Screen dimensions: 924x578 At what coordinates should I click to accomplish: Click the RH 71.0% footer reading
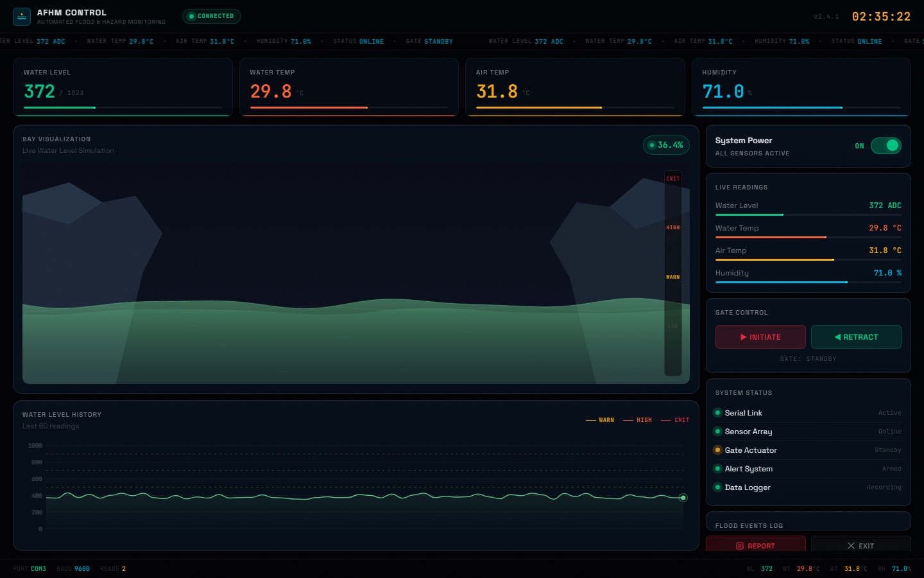click(894, 569)
